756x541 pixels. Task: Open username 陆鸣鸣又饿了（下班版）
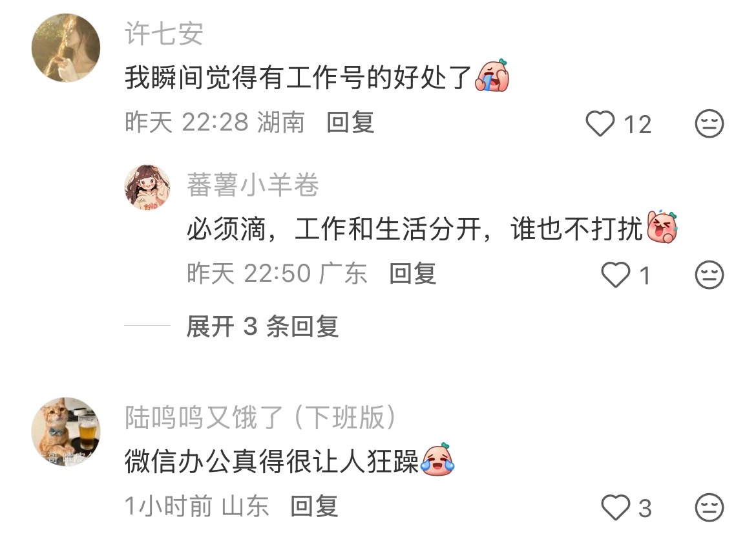point(260,418)
